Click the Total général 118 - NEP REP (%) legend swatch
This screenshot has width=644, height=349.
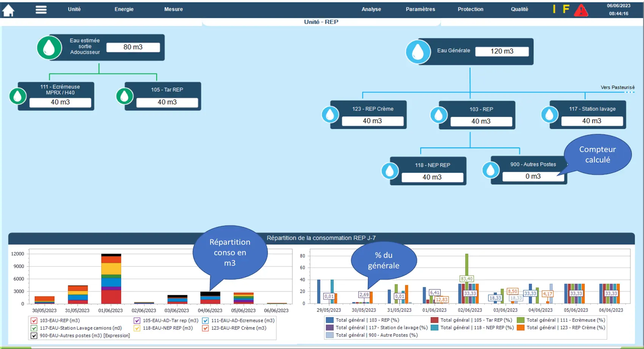click(435, 328)
